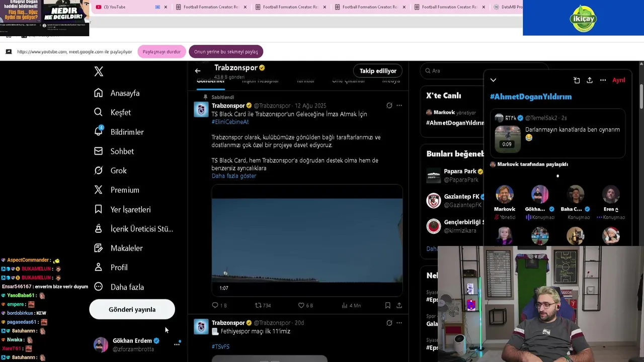Switch to Gönderiler tab
644x362 pixels.
(x=210, y=81)
